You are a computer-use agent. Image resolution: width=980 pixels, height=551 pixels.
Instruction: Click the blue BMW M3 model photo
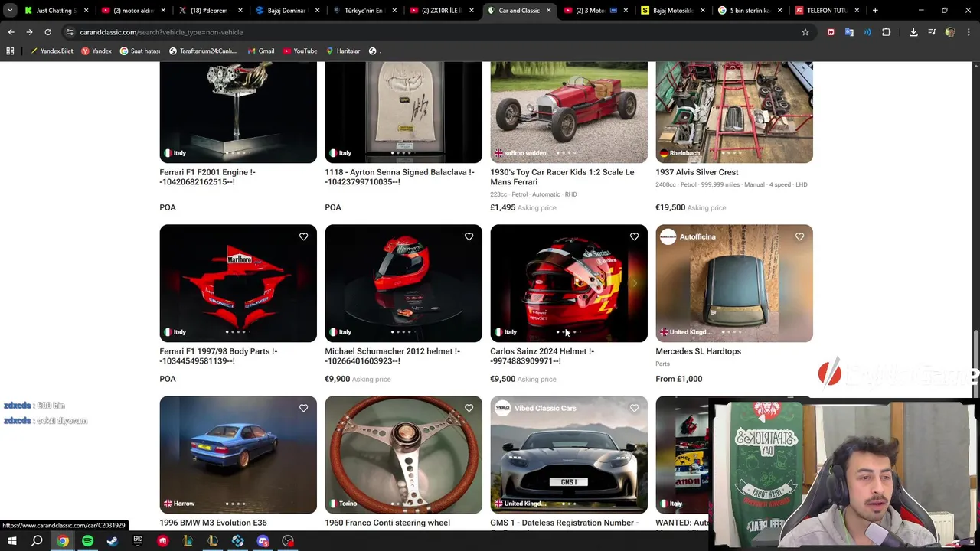(238, 455)
